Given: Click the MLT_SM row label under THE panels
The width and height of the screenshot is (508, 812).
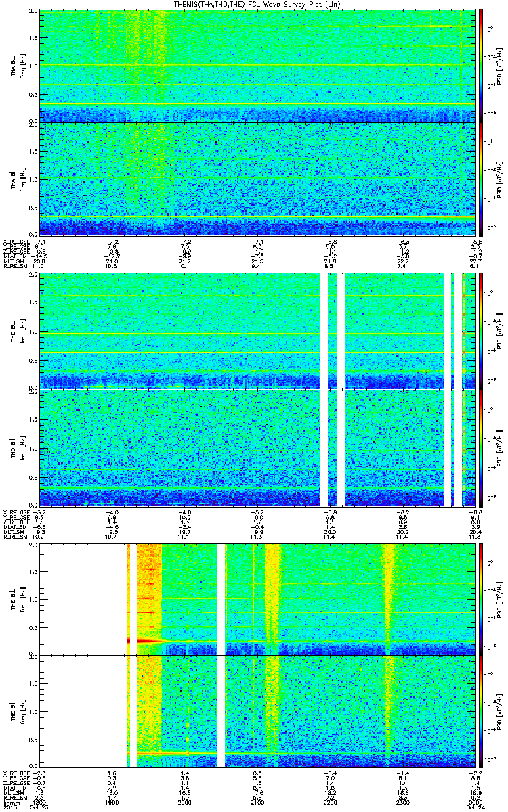Looking at the screenshot, I should point(14,793).
